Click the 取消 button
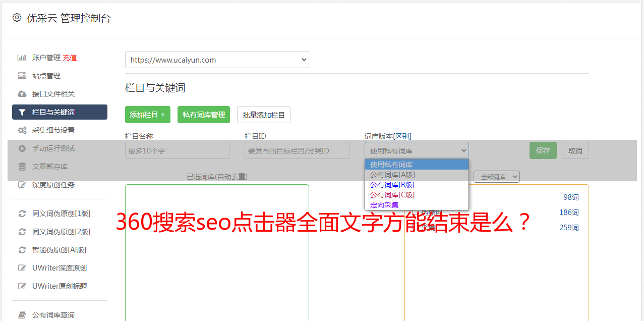Image resolution: width=644 pixels, height=321 pixels. [x=575, y=150]
